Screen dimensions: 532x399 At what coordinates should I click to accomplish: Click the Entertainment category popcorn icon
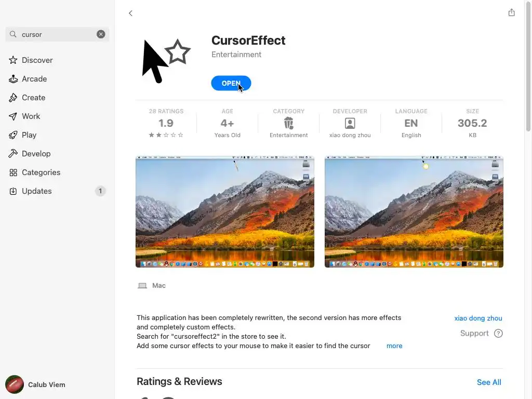(x=289, y=123)
